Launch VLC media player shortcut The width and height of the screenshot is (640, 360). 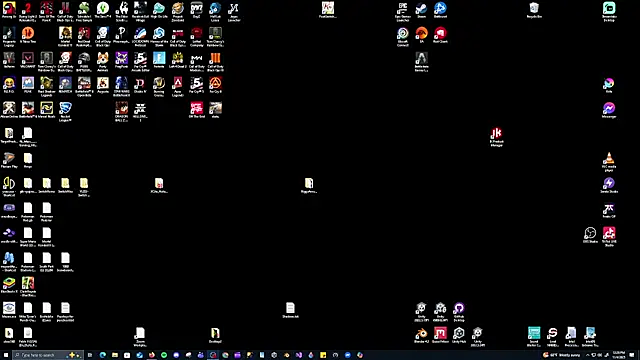click(609, 161)
